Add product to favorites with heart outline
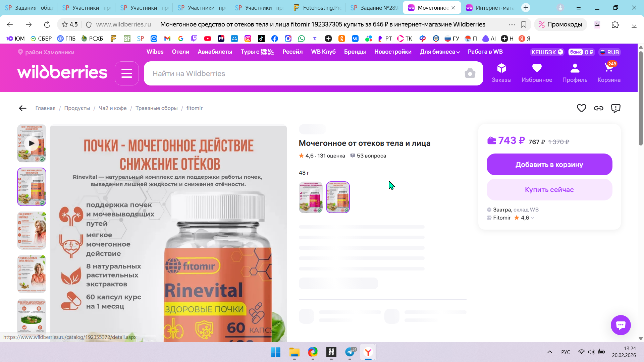The image size is (644, 362). 581,108
